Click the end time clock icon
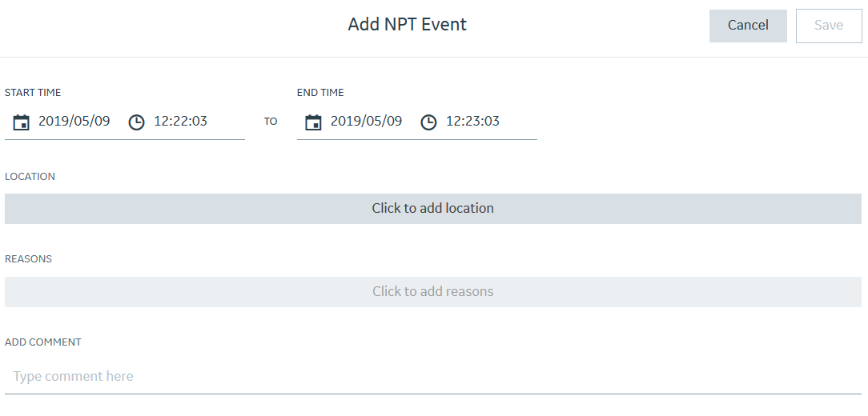 [428, 122]
